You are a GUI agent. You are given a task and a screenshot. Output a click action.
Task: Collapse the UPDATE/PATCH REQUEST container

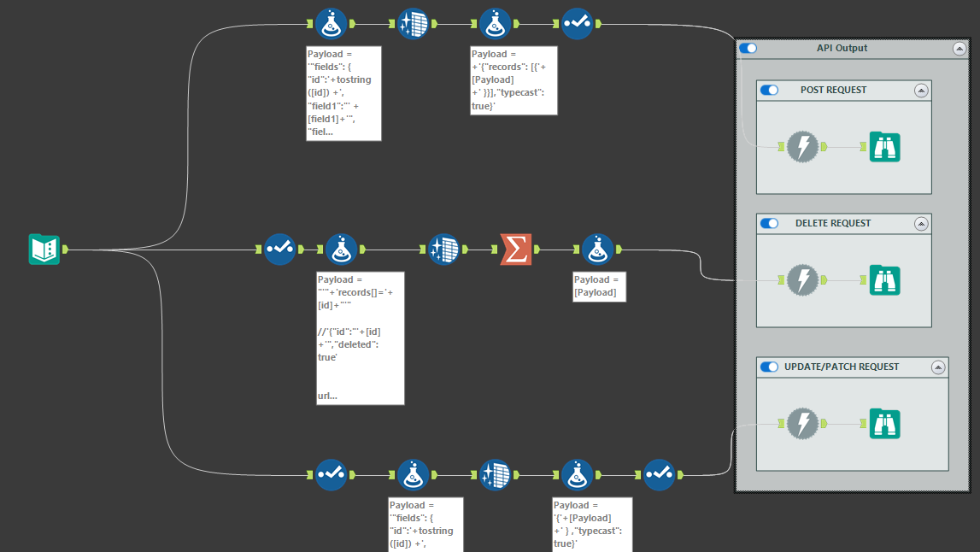coord(937,367)
